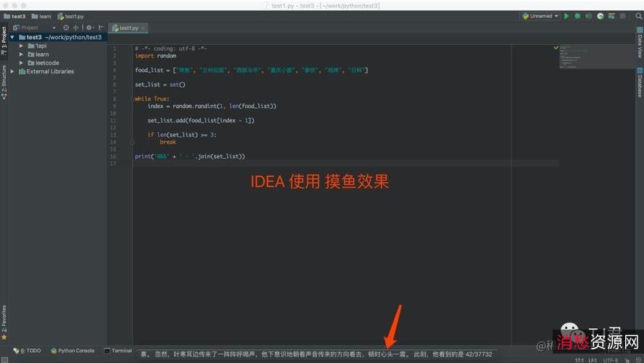The width and height of the screenshot is (644, 363).
Task: Click the random.randint line
Action: click(x=212, y=106)
